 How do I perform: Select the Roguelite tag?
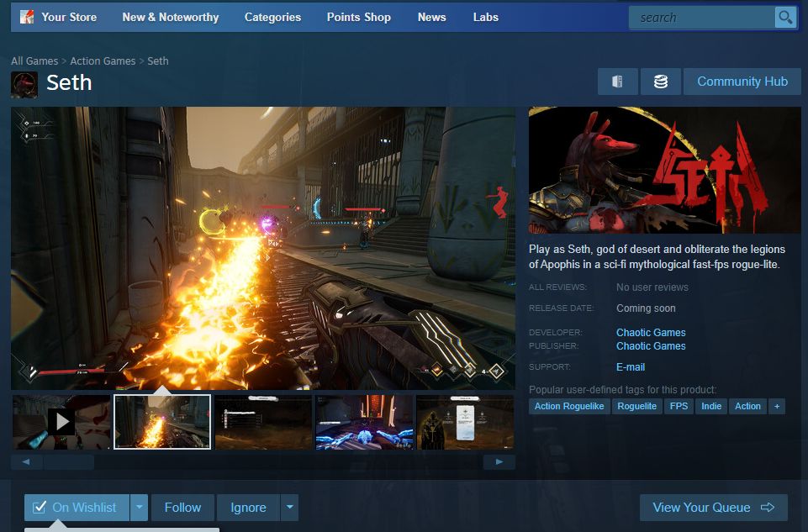[x=637, y=406]
